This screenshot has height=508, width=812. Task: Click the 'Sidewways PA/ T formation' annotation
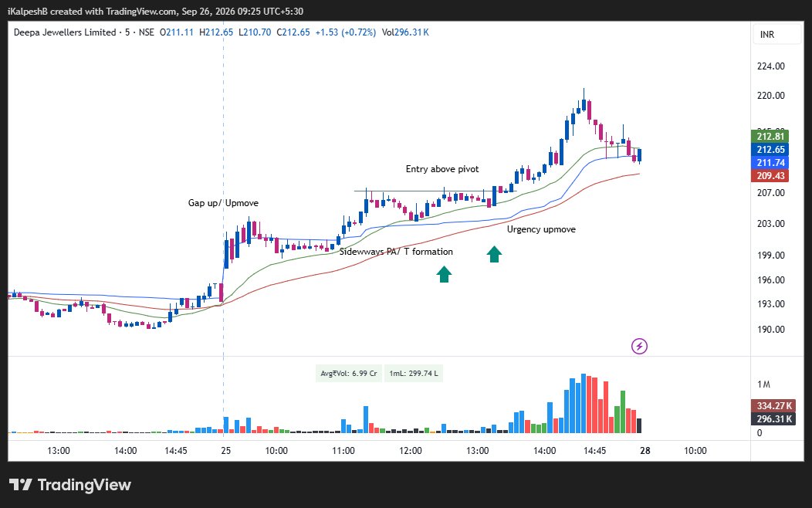[396, 252]
